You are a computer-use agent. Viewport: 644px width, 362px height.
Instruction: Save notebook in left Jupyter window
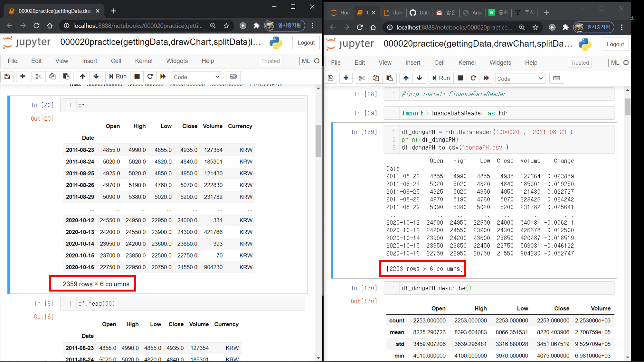tap(7, 77)
